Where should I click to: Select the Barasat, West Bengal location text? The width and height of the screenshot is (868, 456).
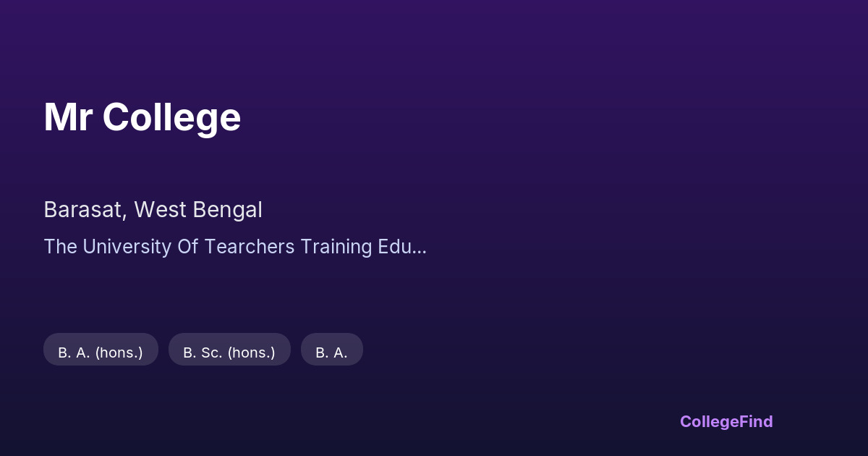click(153, 210)
